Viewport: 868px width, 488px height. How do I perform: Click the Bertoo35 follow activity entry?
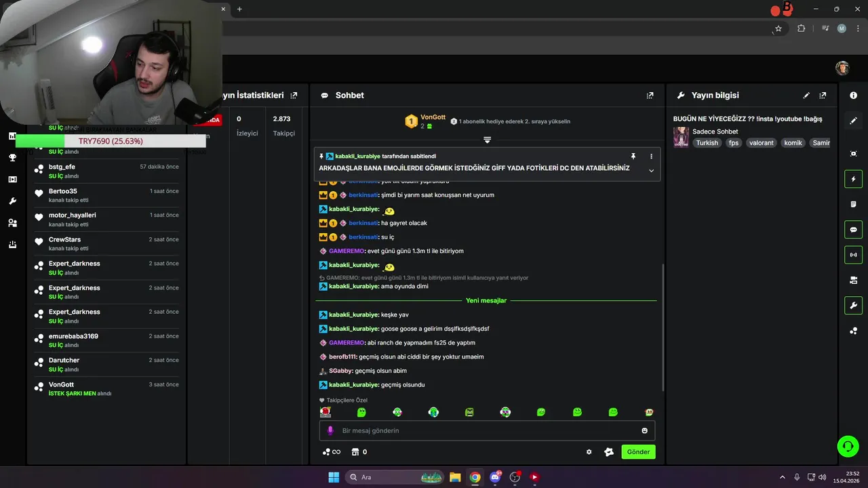[106, 195]
